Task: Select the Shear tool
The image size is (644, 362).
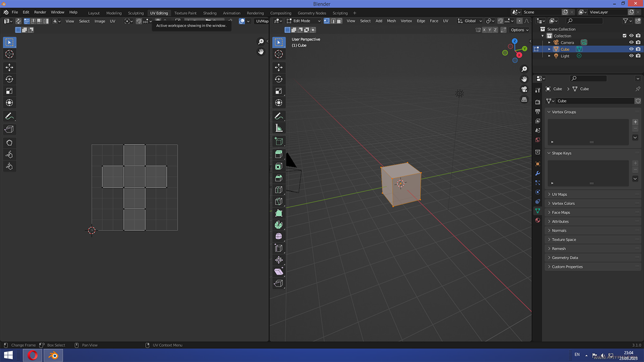Action: tap(279, 271)
